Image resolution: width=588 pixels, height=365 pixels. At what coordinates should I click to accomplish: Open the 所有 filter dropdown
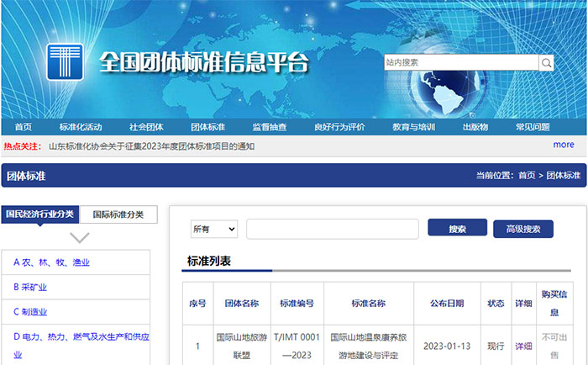(214, 229)
